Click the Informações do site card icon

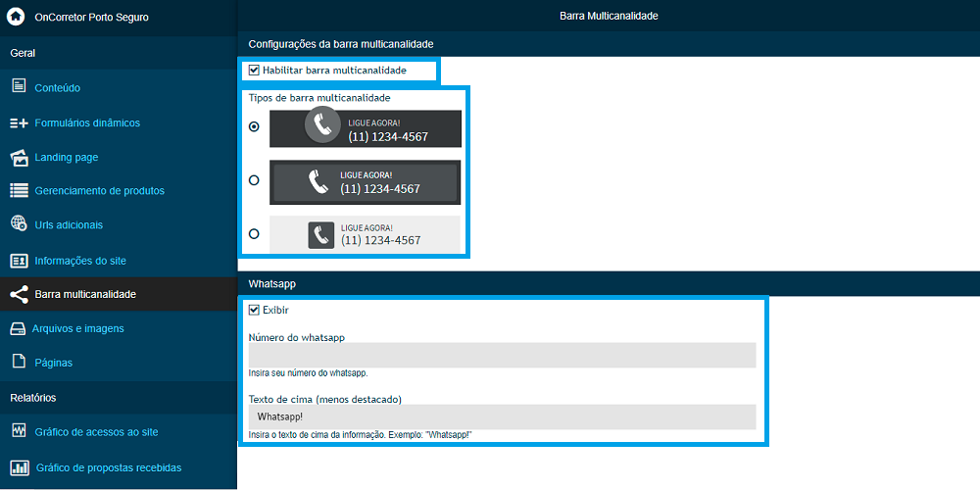[x=19, y=261]
